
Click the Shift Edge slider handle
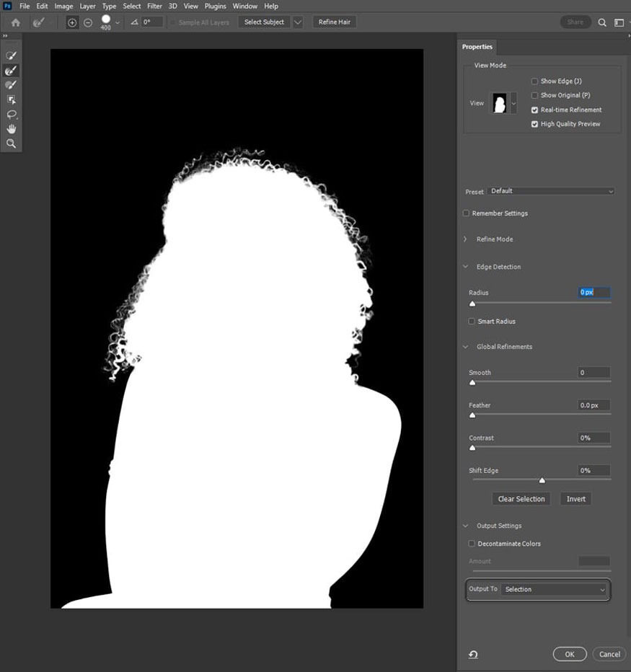[542, 480]
